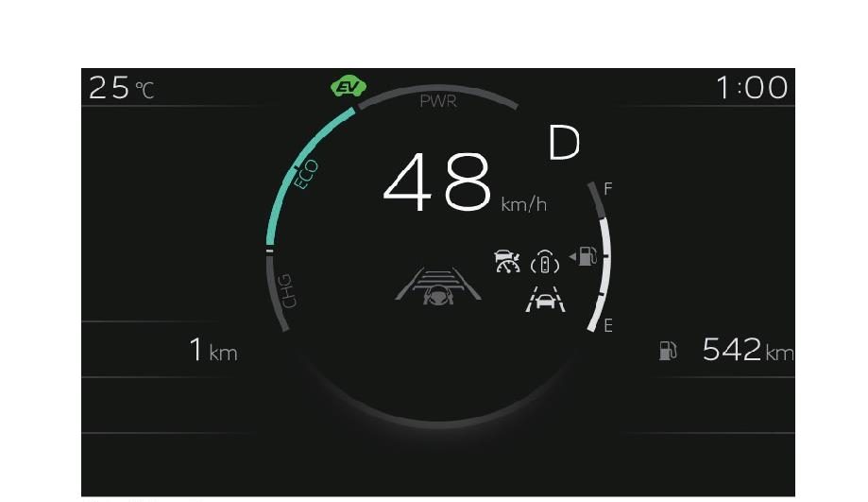Click the D gear position indicator
This screenshot has height=502, width=868.
point(564,143)
